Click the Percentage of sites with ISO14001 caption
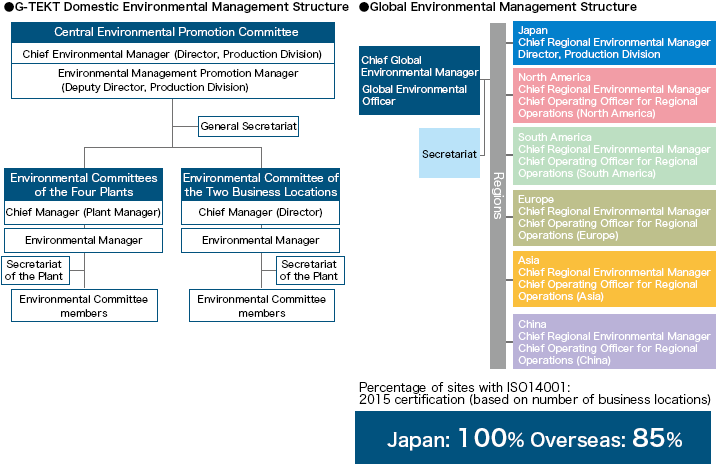This screenshot has width=718, height=472. pyautogui.click(x=534, y=393)
